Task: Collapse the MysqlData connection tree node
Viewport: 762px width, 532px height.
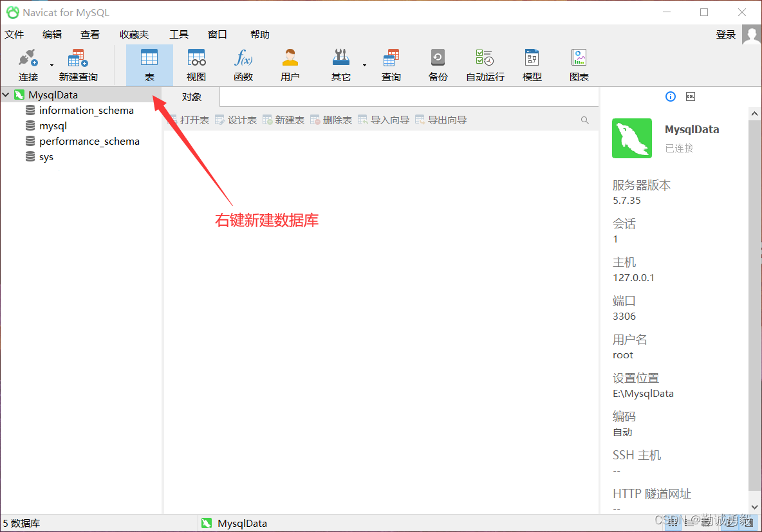Action: 6,95
